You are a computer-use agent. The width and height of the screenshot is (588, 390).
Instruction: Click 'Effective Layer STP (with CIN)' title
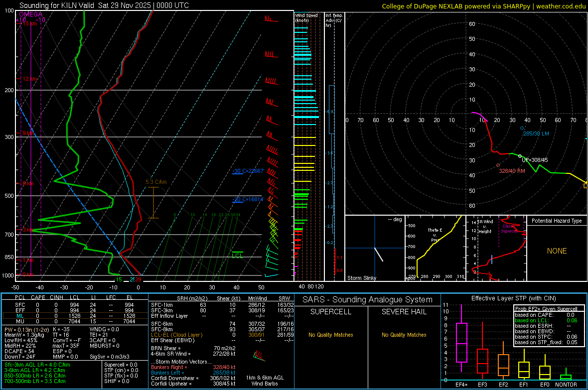pos(513,298)
